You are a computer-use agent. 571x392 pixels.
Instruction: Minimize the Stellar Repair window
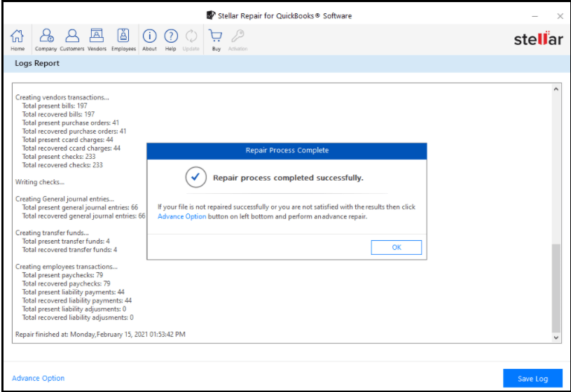(537, 15)
